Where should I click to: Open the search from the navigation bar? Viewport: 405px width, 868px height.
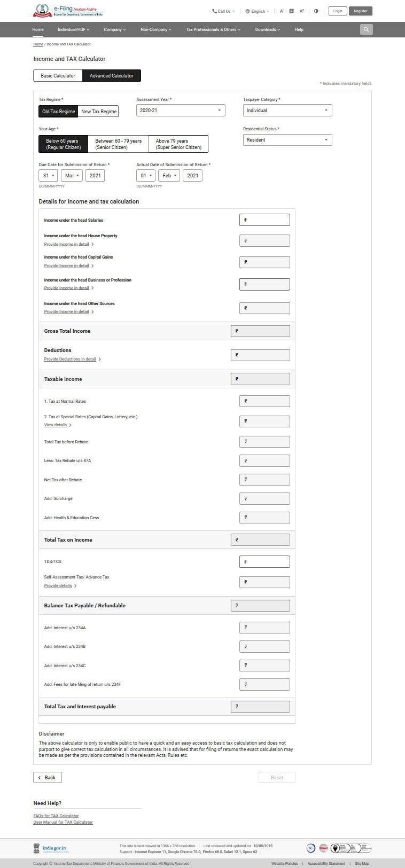pos(366,29)
